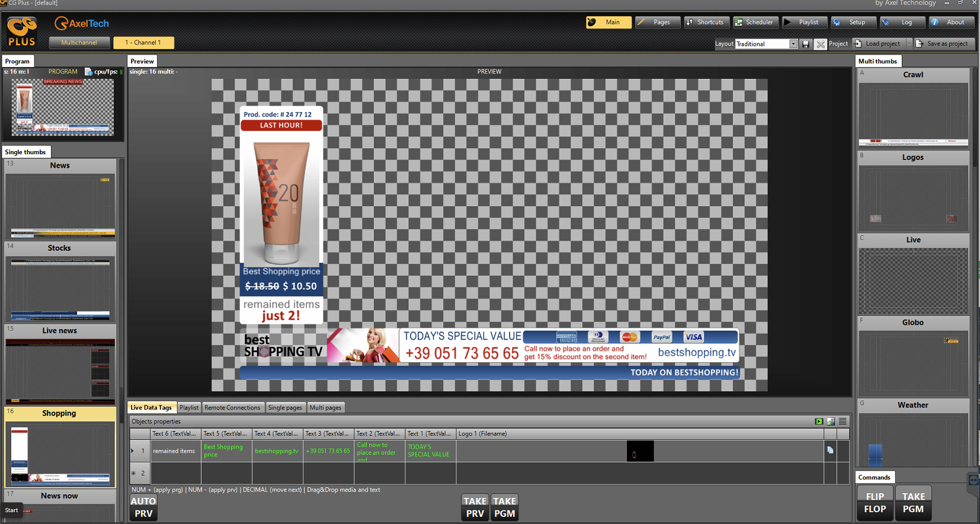Select the 1 - Channel 1 toggle
This screenshot has height=524, width=980.
point(143,43)
